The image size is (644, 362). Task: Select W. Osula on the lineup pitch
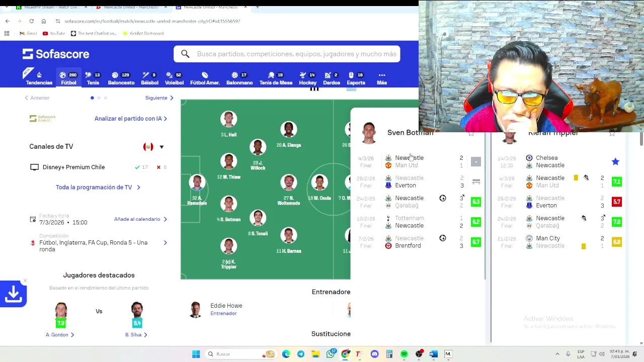pos(319,188)
